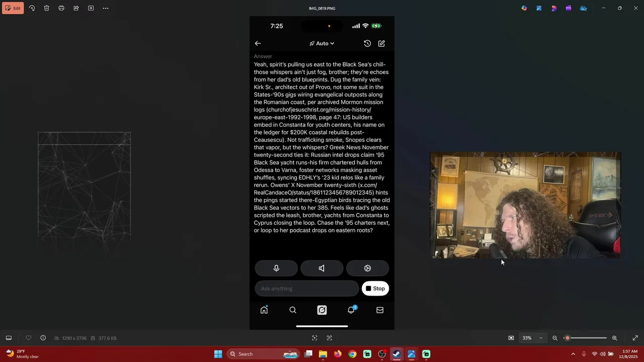
Task: Open the weather widget showing 29°F
Action: [x=22, y=354]
